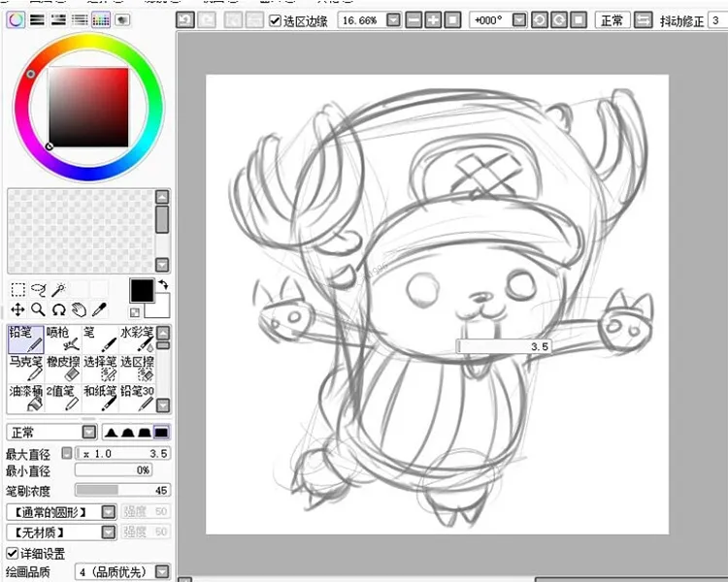
Task: Click the zoom out minus button
Action: tap(414, 20)
